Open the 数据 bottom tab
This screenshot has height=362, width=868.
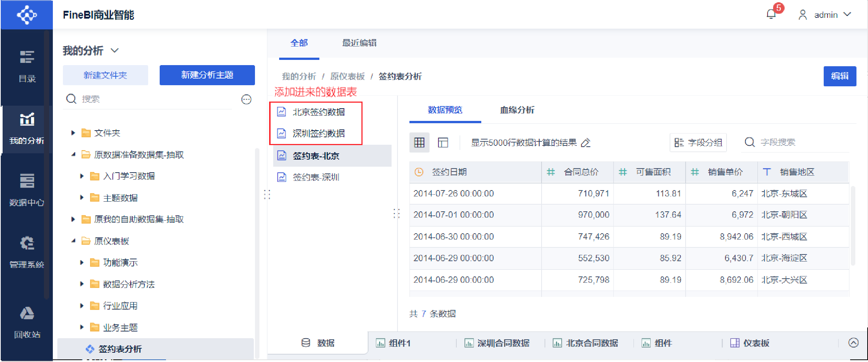click(x=317, y=343)
